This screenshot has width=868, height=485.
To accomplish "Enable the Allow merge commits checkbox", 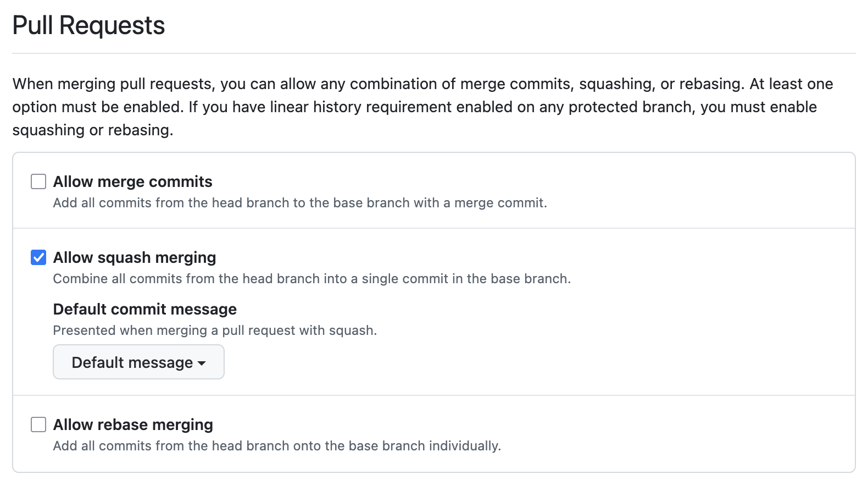I will coord(38,181).
